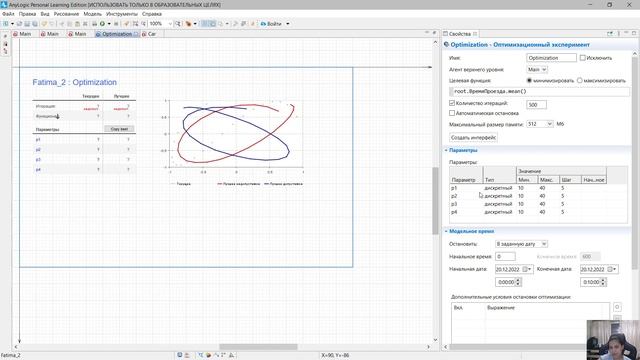The height and width of the screenshot is (360, 640).
Task: Click the green Run model icon
Action: click(x=102, y=24)
